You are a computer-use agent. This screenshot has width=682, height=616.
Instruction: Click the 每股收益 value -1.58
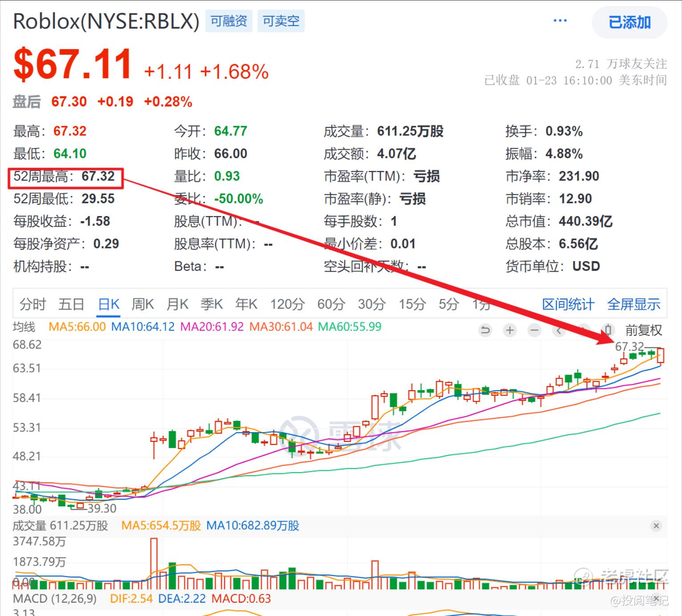95,221
